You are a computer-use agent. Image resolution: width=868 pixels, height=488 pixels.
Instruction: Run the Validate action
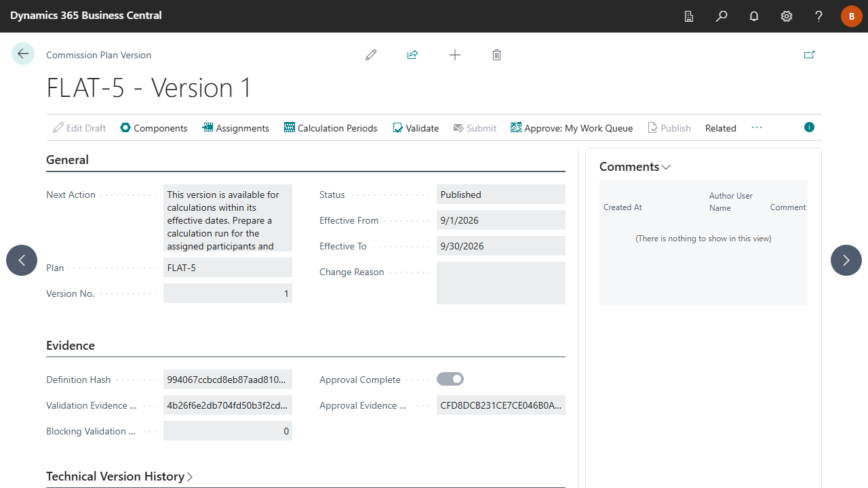point(416,128)
